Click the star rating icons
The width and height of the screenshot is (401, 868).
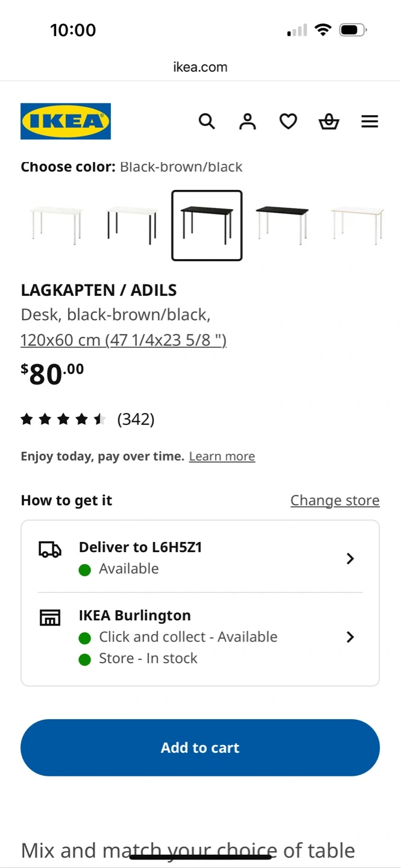pos(63,420)
